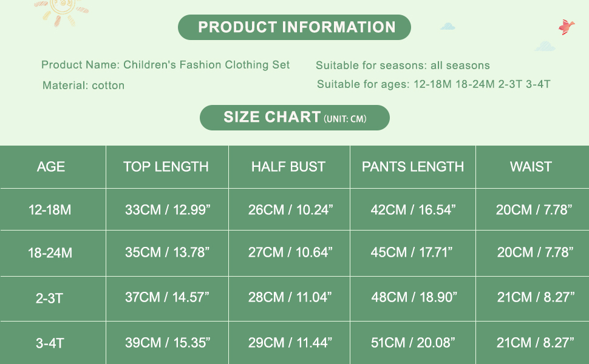
Task: Click the SIZE CHART banner
Action: (294, 117)
